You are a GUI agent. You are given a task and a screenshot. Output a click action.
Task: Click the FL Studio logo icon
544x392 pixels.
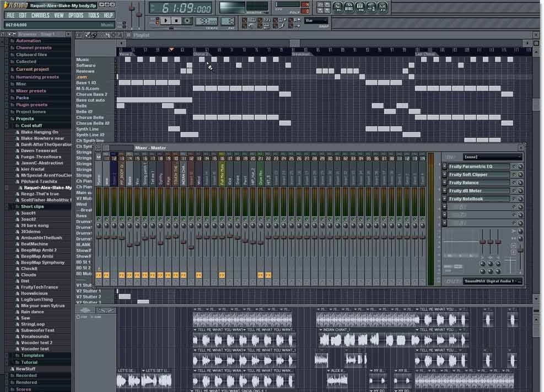coord(6,5)
